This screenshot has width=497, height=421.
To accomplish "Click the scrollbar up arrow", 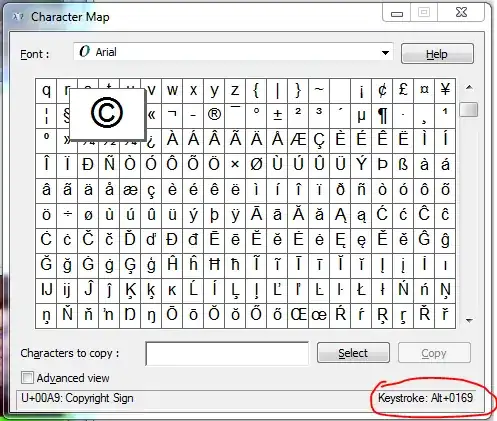I will (x=469, y=88).
